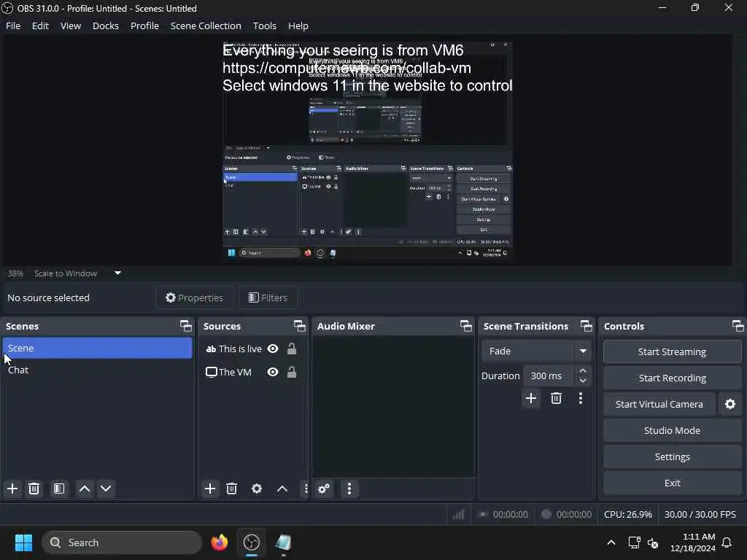Click the Properties button
Image resolution: width=747 pixels, height=560 pixels.
pos(194,297)
